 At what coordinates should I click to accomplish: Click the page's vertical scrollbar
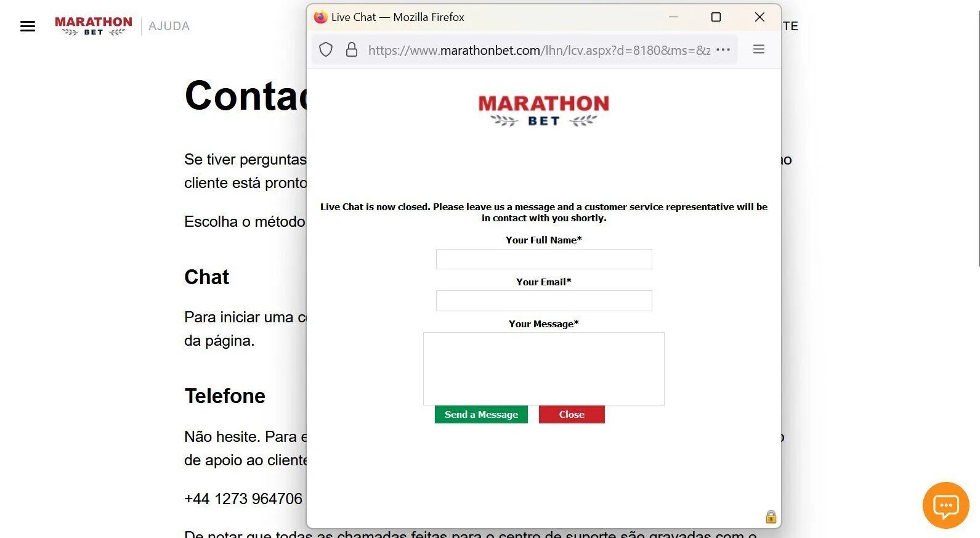tap(979, 139)
